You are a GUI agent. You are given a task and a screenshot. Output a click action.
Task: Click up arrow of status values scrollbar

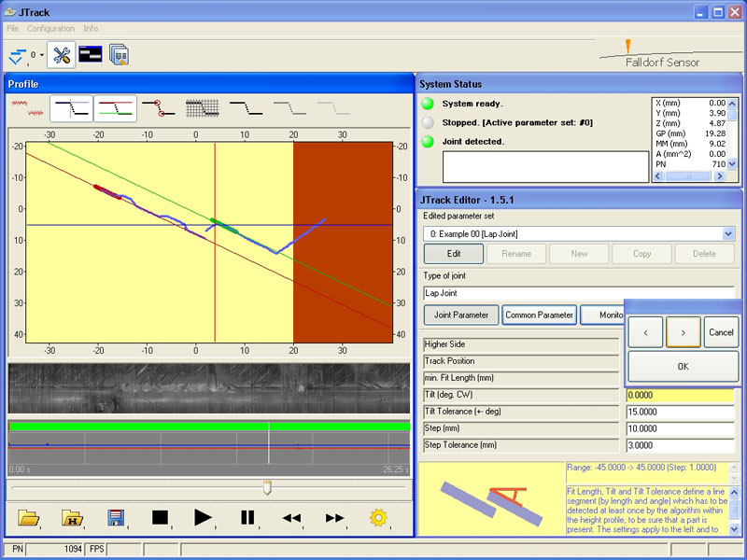pos(732,104)
